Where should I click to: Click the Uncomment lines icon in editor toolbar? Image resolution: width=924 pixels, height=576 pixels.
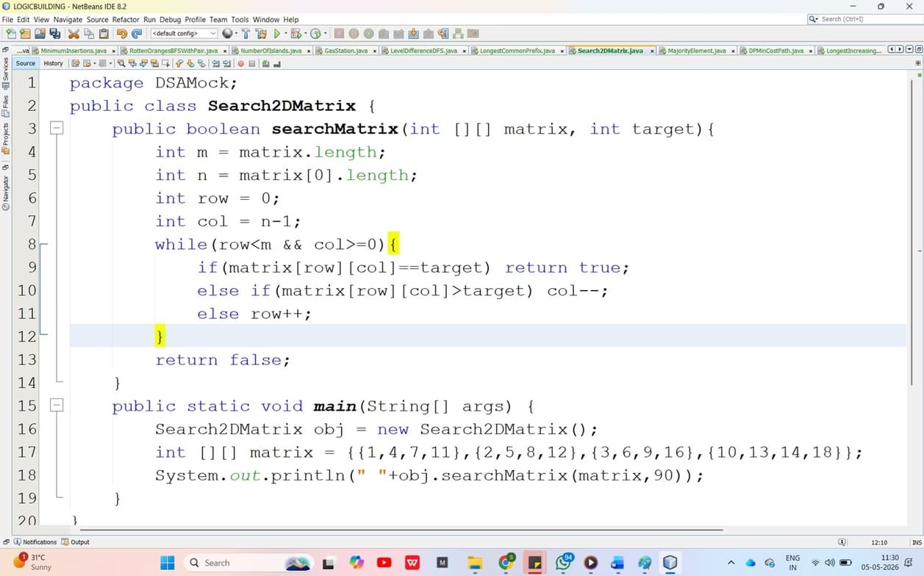coord(276,64)
